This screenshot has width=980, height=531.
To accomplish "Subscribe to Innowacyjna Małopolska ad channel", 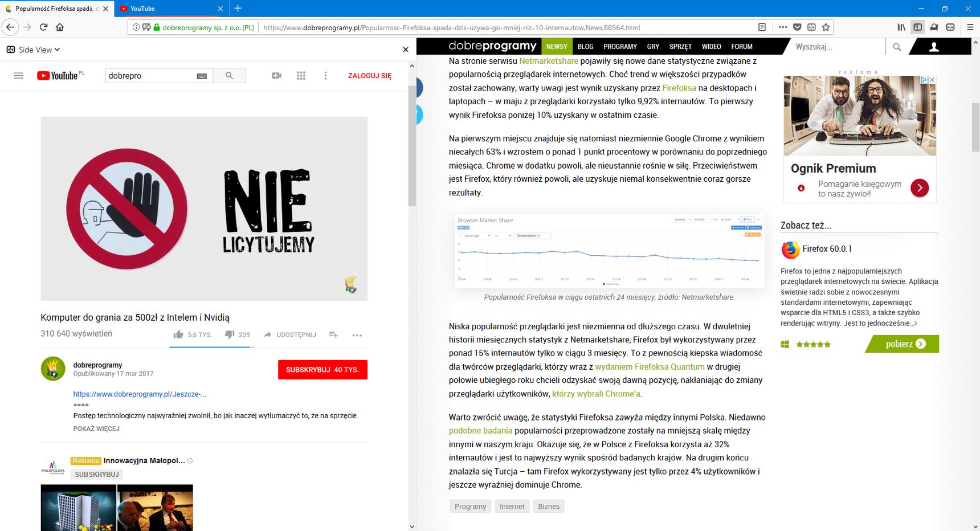I will click(x=97, y=474).
